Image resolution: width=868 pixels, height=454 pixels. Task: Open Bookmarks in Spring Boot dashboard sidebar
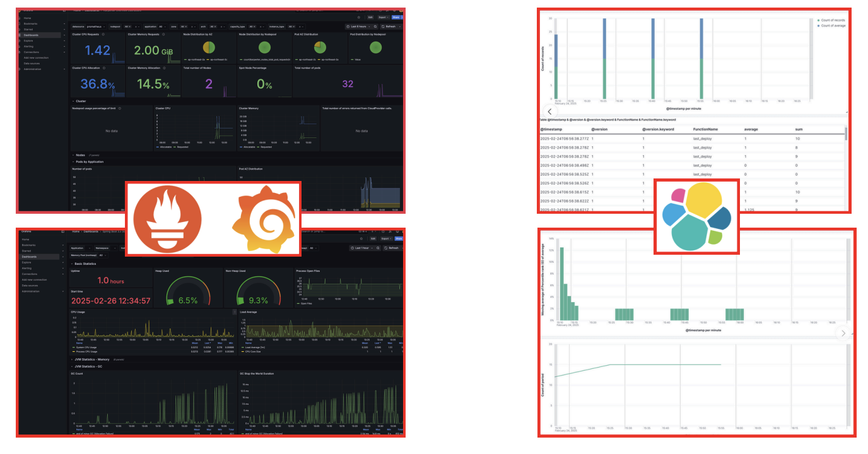coord(28,245)
